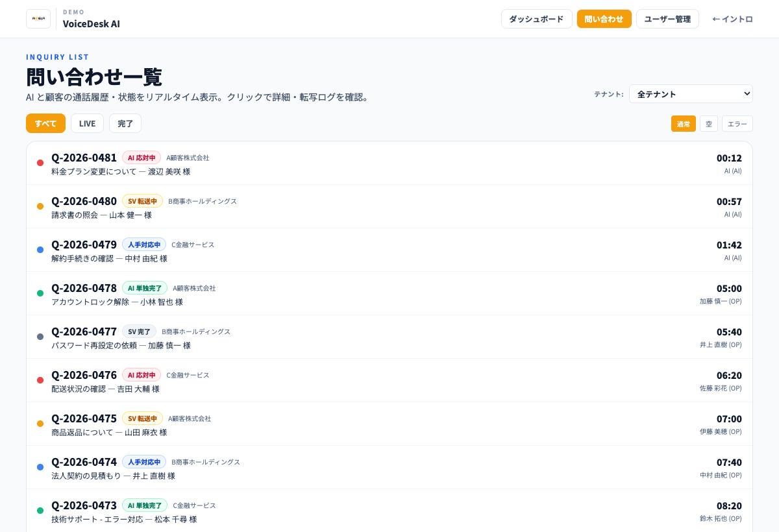This screenshot has width=779, height=532.
Task: Click the text 法人契約の見積もり — 井上 直樹 様
Action: pos(113,476)
